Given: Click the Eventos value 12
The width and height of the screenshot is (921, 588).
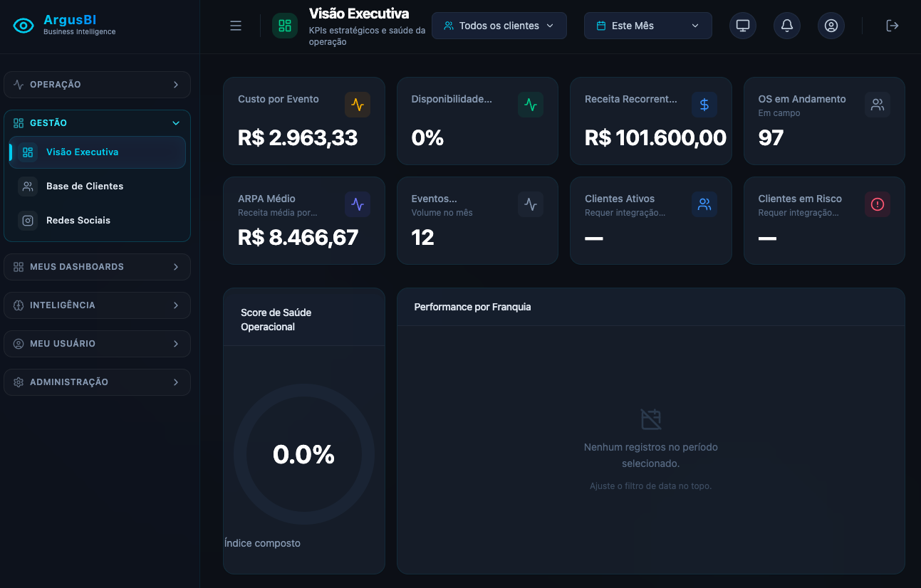Looking at the screenshot, I should tap(422, 237).
